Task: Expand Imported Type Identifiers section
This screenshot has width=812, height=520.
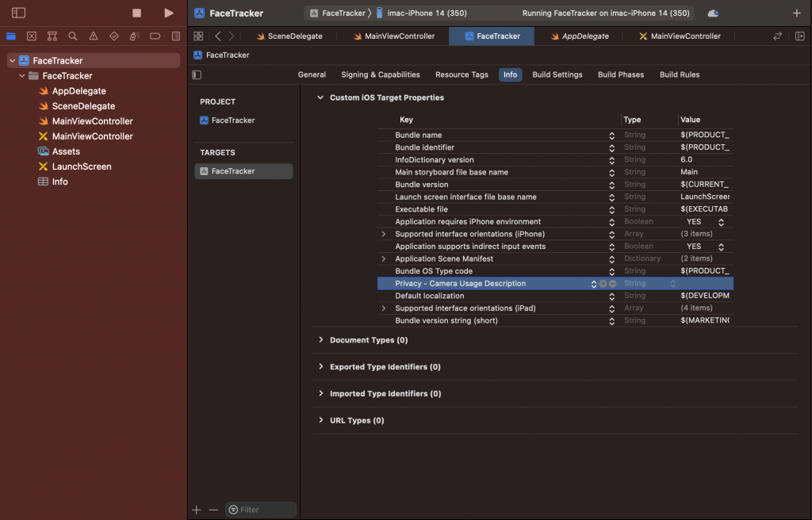Action: [321, 394]
